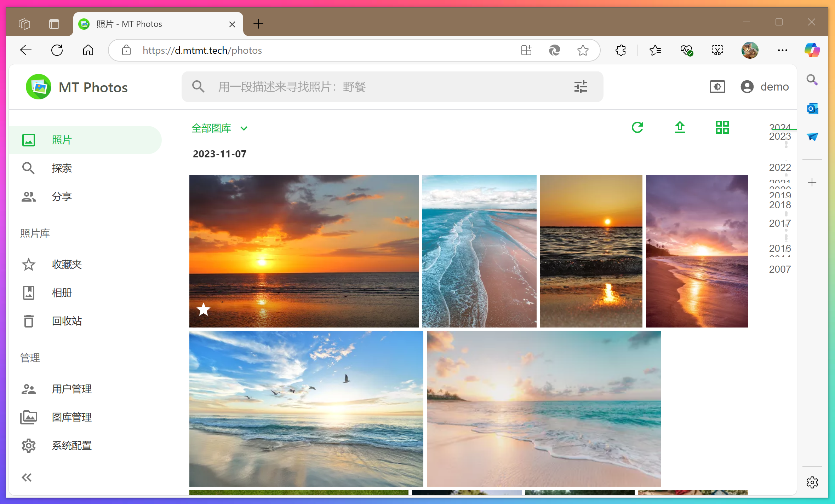Jump to 2017 on timeline scrubber
This screenshot has height=504, width=835.
779,223
